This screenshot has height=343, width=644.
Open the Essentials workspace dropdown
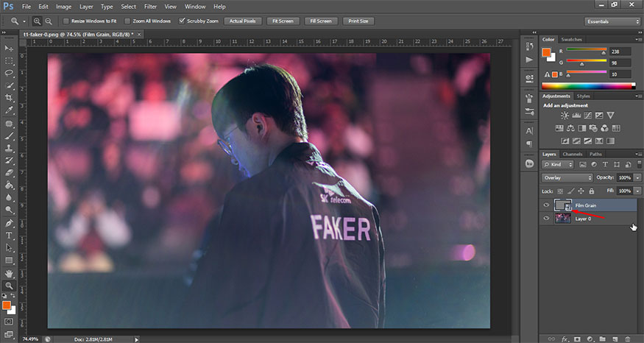(612, 21)
